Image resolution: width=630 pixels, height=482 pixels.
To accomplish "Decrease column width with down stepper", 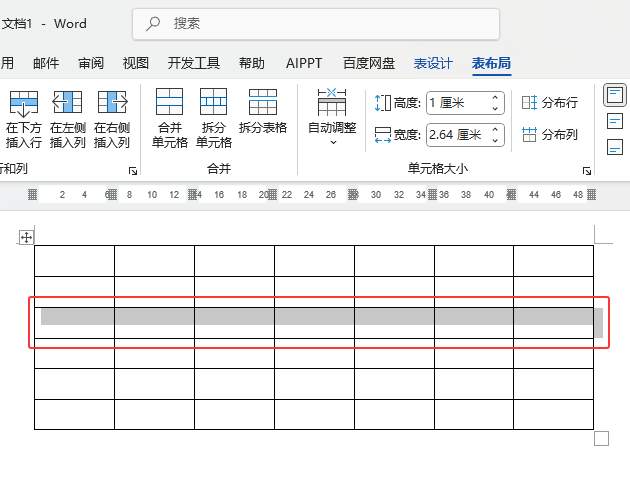I will (495, 140).
